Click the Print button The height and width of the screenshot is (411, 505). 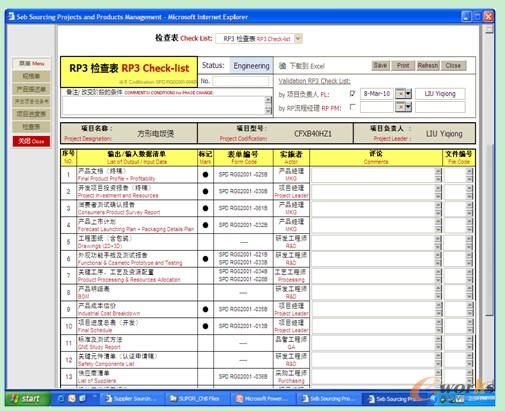[x=403, y=65]
